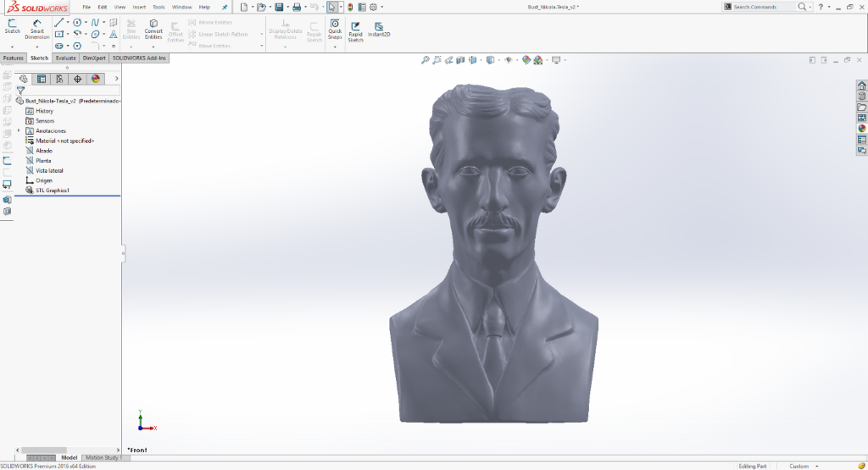Select the Straight Slot tool

(58, 46)
